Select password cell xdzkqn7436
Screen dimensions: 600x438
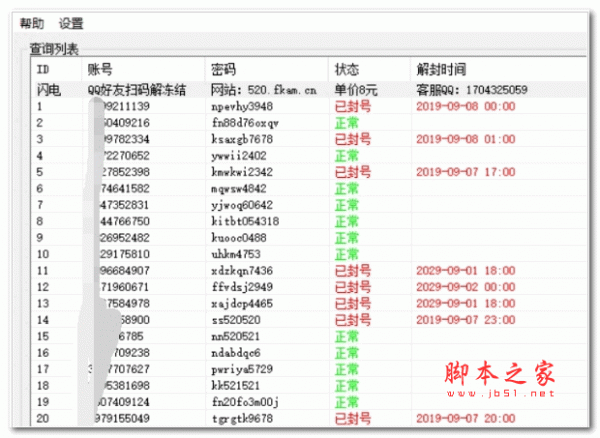pos(242,271)
